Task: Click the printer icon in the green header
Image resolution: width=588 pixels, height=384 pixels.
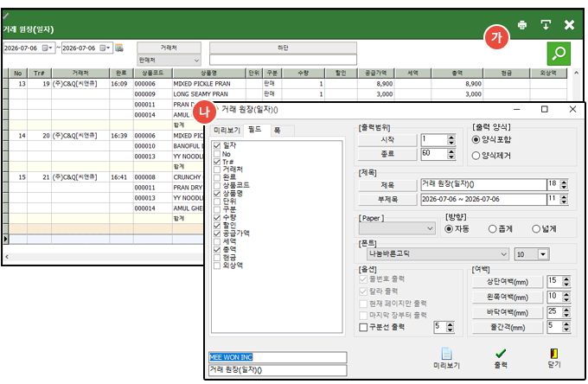Action: (522, 25)
